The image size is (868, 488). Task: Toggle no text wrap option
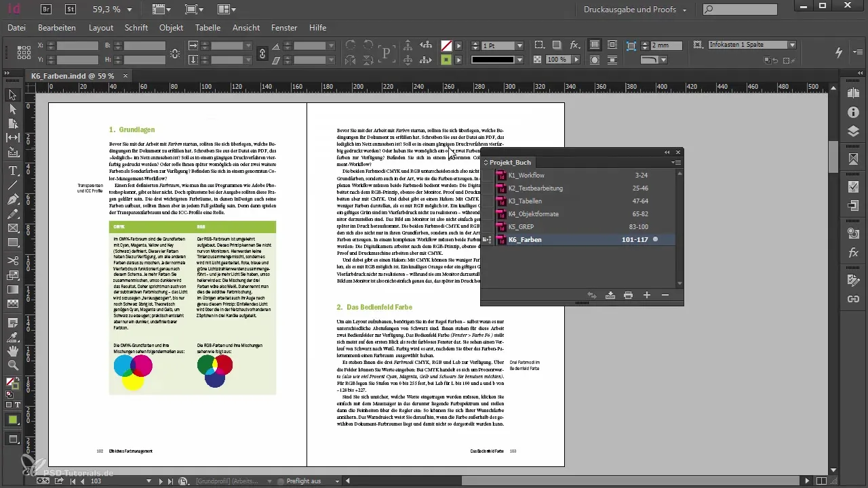click(595, 45)
